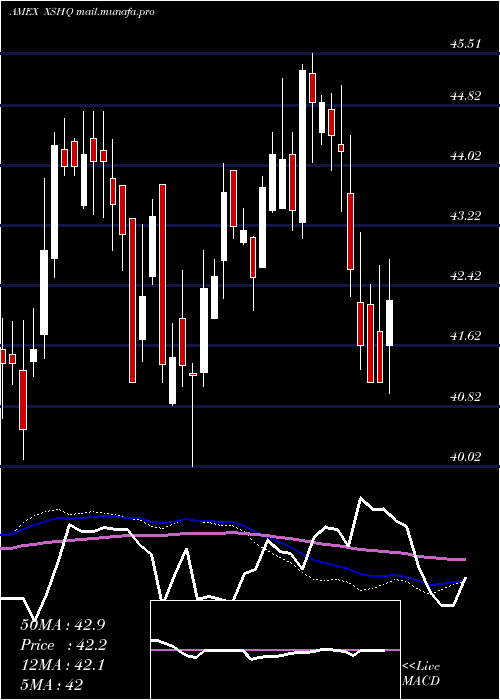Image resolution: width=500 pixels, height=700 pixels.
Task: Click the 43.22 price axis label
Action: coord(465,216)
